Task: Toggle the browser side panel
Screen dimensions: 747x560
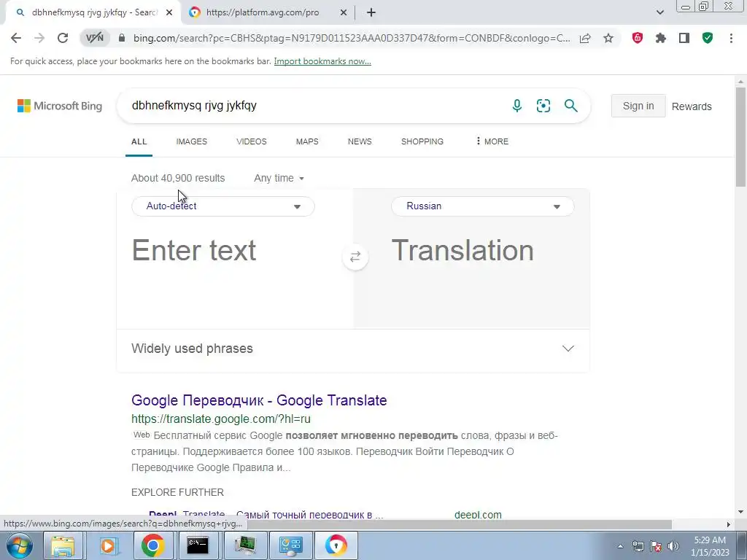Action: tap(684, 38)
